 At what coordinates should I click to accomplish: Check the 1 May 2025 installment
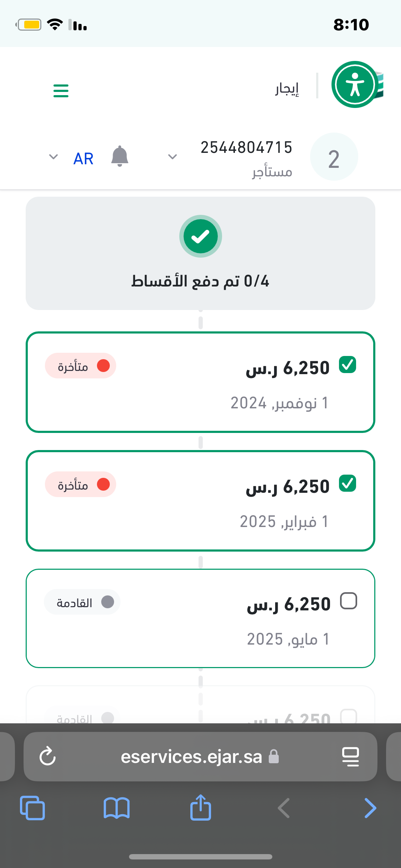point(348,601)
